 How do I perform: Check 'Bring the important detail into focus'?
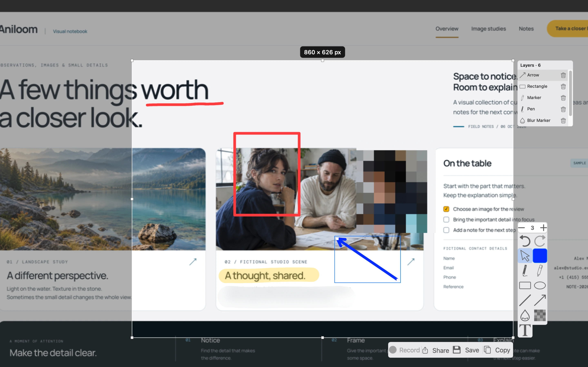[x=446, y=219]
